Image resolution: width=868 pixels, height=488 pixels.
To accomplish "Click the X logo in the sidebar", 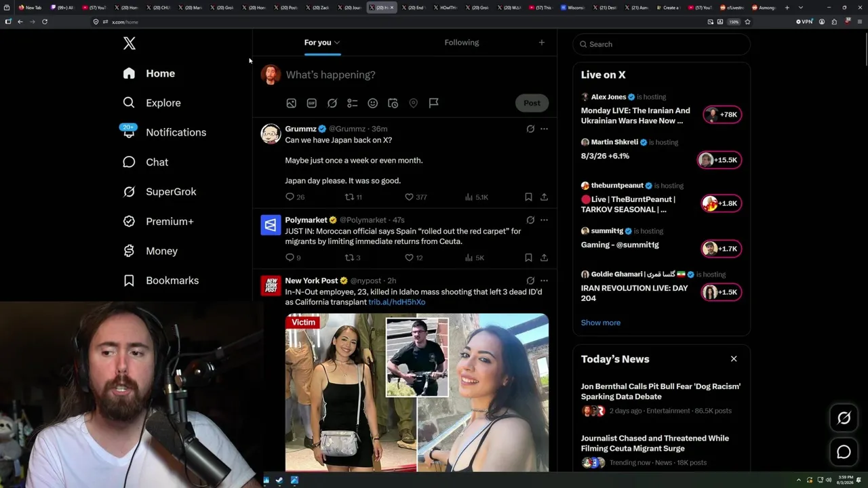I will coord(130,44).
